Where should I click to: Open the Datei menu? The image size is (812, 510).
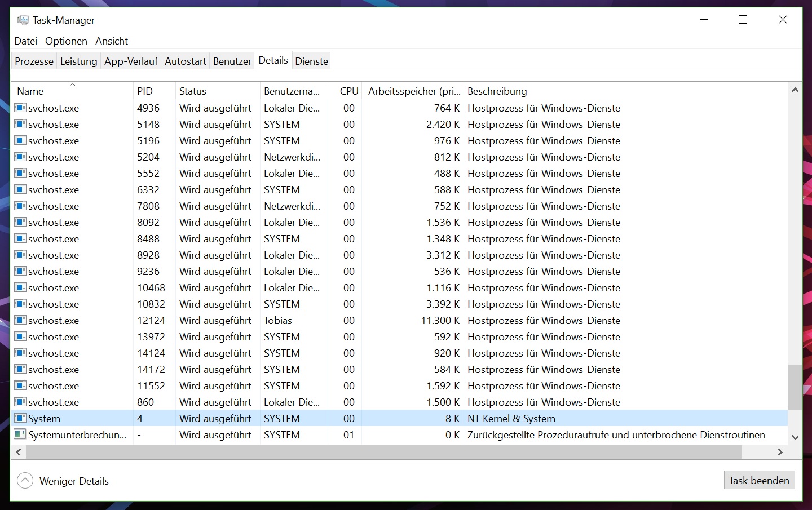26,41
